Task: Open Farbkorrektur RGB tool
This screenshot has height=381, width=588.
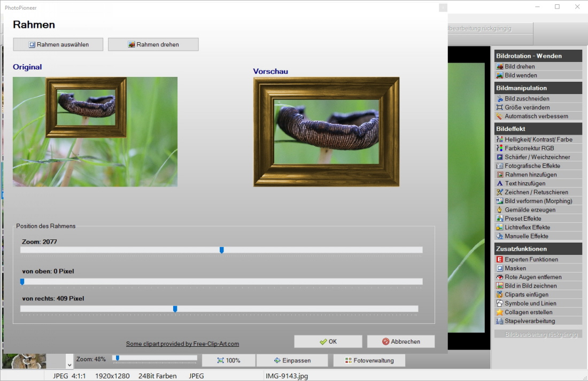Action: 529,148
